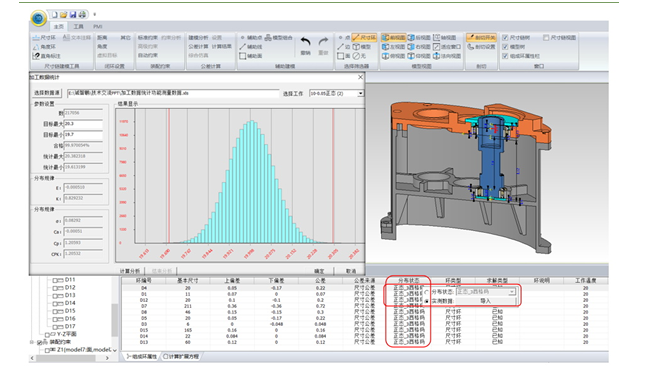Switch to the 主页 ribbon tab
This screenshot has width=645, height=370.
point(59,26)
